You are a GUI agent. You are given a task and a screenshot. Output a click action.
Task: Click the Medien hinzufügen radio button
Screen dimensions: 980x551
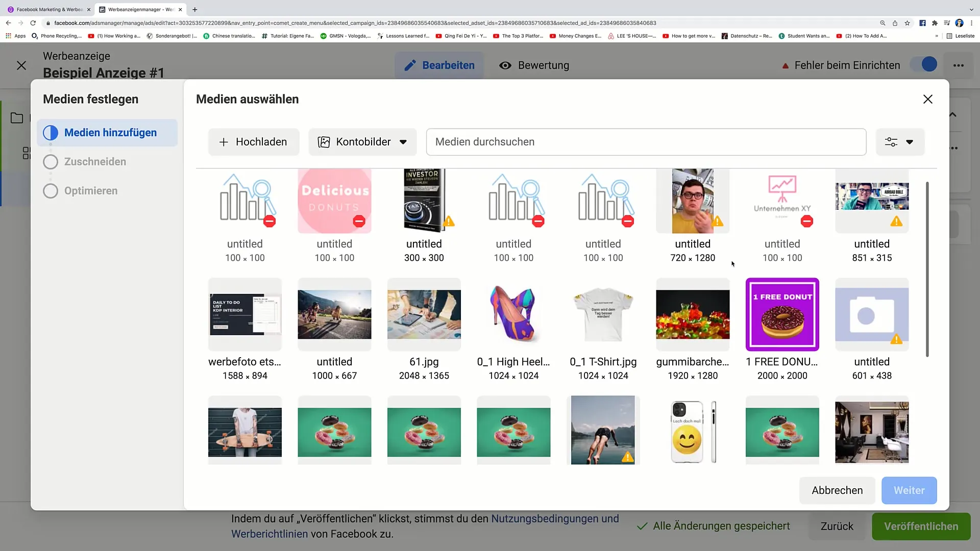pyautogui.click(x=51, y=133)
